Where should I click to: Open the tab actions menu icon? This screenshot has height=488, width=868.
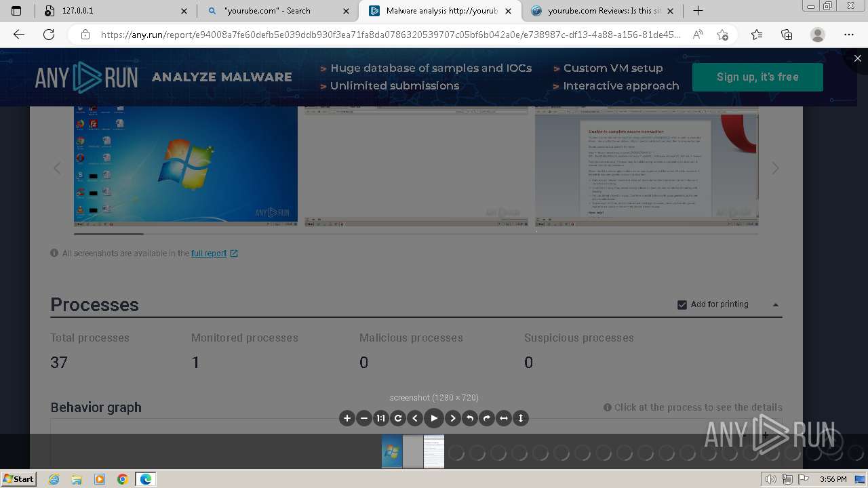(x=17, y=11)
